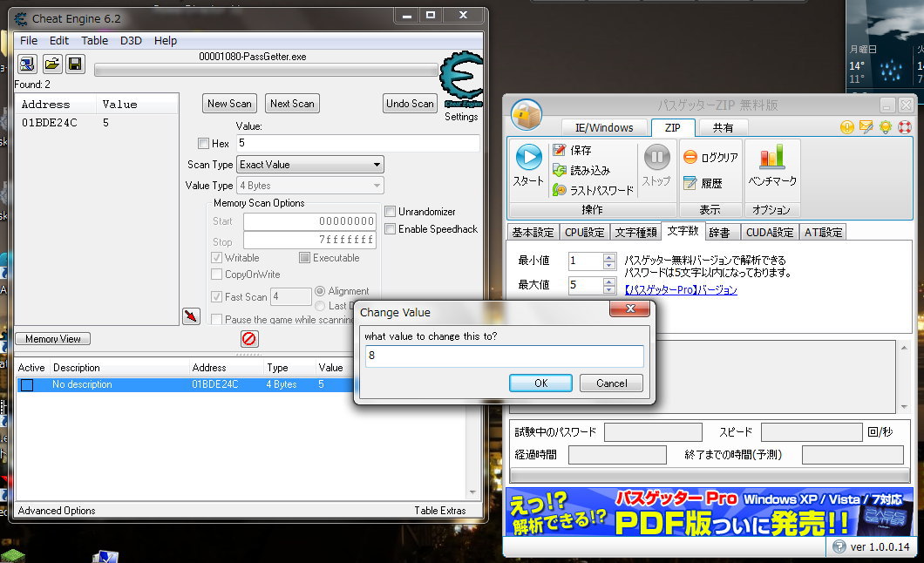The image size is (924, 563).
Task: Switch to the 基本設定 tab
Action: pyautogui.click(x=533, y=233)
